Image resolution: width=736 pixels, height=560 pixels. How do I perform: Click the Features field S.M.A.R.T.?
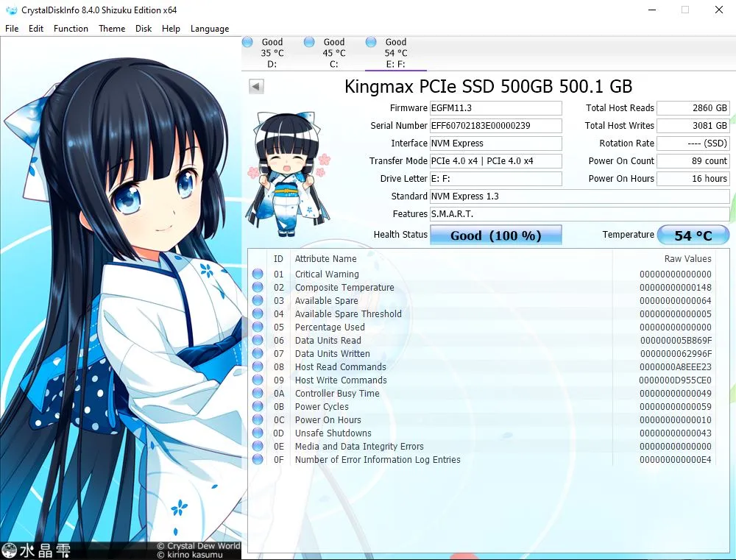tap(580, 214)
